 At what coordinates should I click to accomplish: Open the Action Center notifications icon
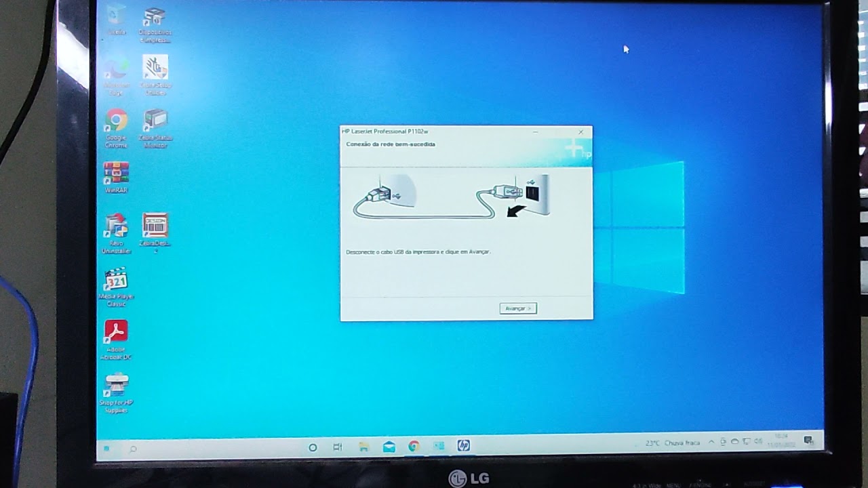(x=808, y=440)
